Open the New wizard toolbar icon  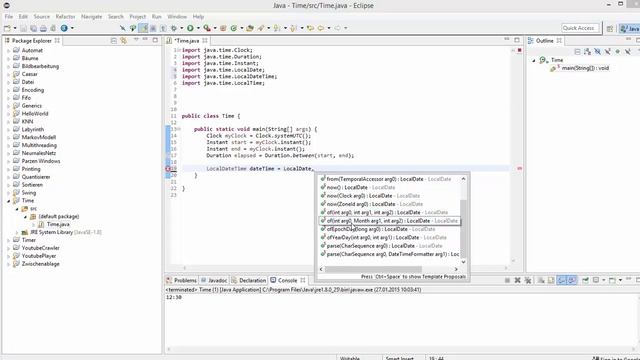[7, 28]
